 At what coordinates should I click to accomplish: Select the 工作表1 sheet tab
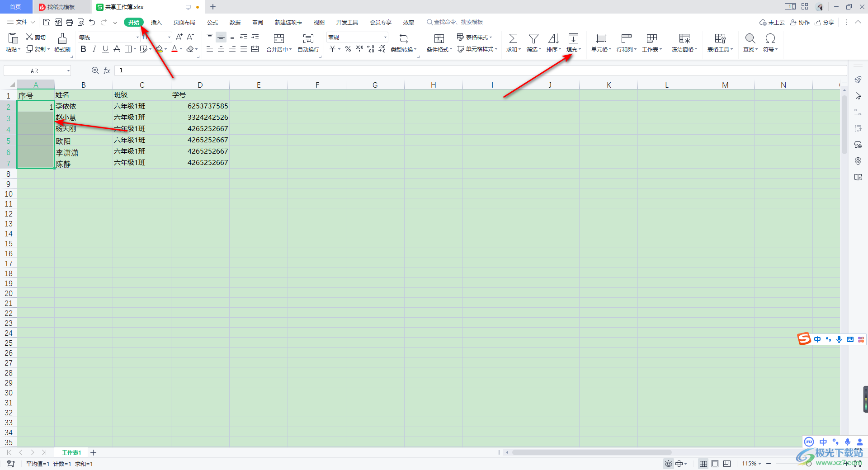pos(71,452)
